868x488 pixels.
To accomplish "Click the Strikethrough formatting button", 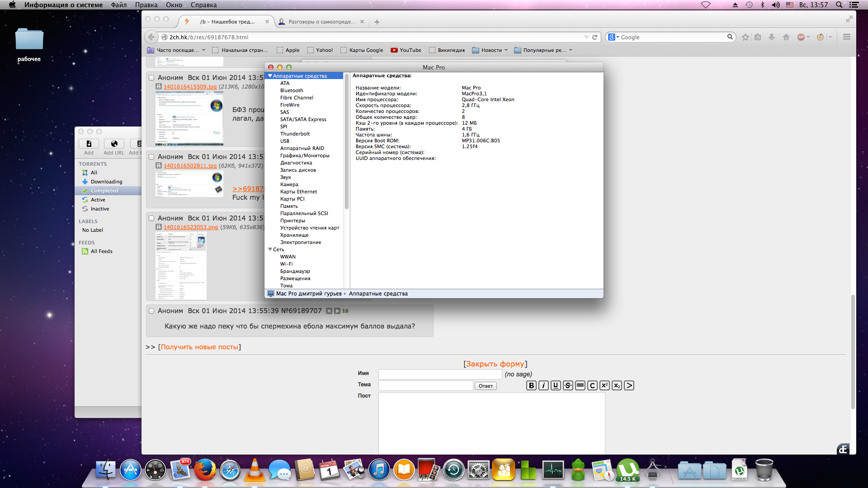I will [568, 385].
